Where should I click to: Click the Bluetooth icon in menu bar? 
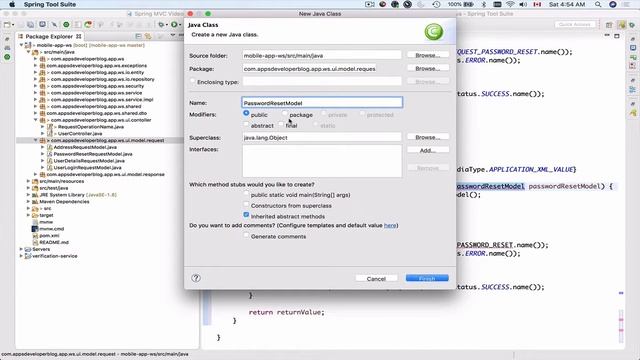(484, 4)
